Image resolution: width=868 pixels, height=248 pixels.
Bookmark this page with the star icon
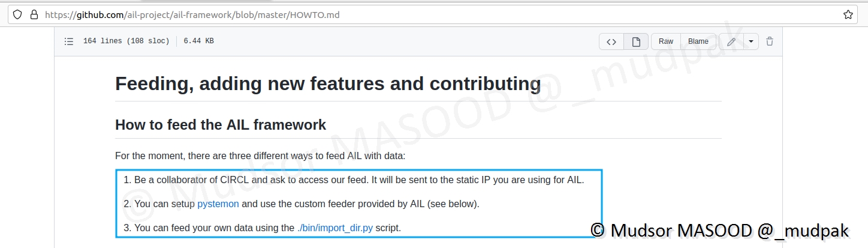(x=848, y=14)
